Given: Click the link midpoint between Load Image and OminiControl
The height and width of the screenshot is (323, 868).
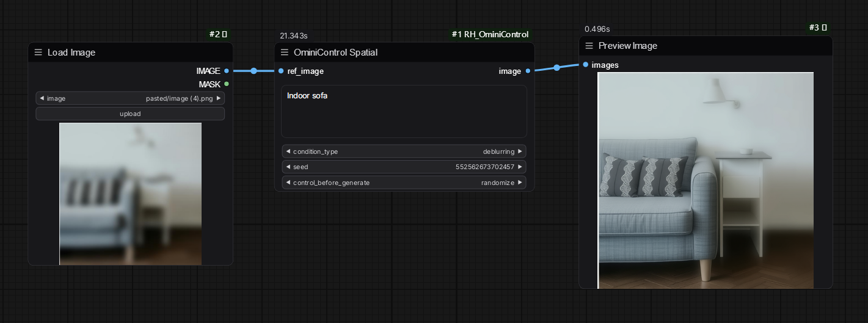Looking at the screenshot, I should pos(253,71).
